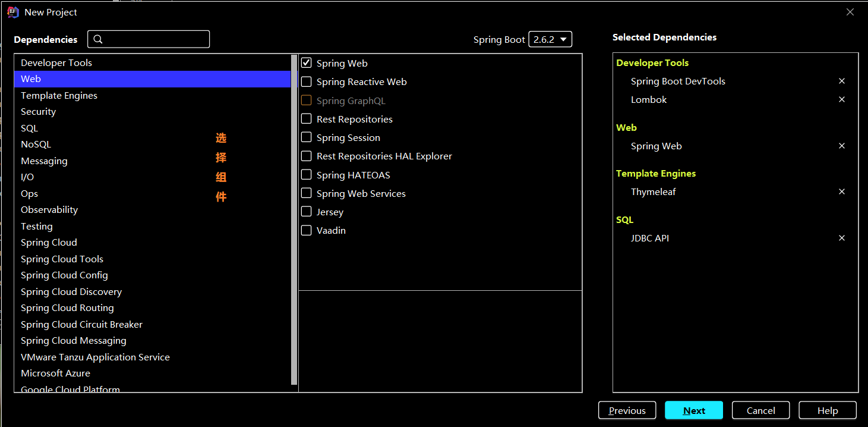Select the NoSQL category
This screenshot has height=427, width=868.
tap(152, 145)
